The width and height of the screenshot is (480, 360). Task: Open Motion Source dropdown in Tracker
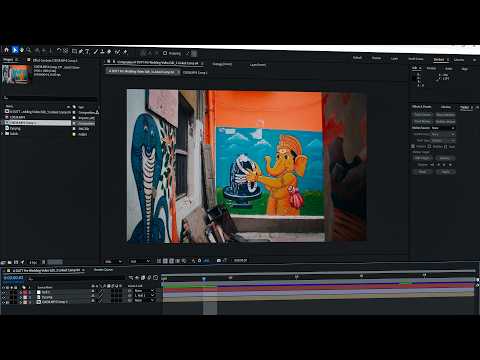[443, 128]
